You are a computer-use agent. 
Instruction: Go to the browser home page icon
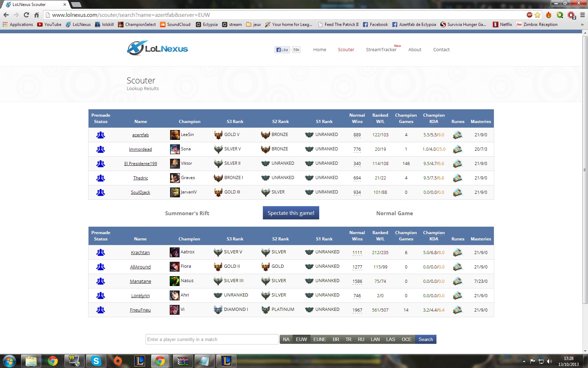pyautogui.click(x=36, y=15)
